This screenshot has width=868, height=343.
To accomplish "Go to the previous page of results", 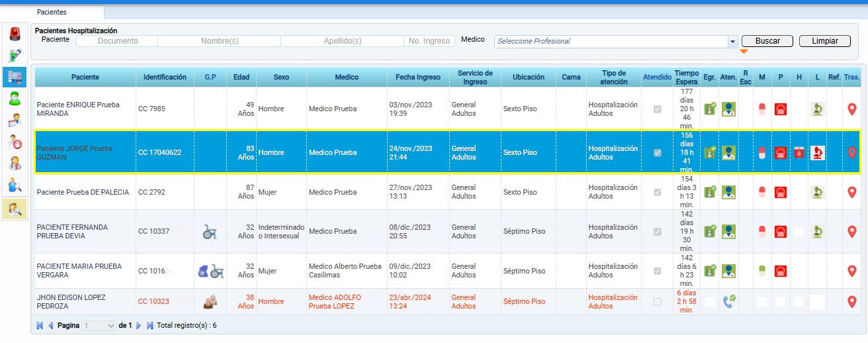I will coord(50,326).
